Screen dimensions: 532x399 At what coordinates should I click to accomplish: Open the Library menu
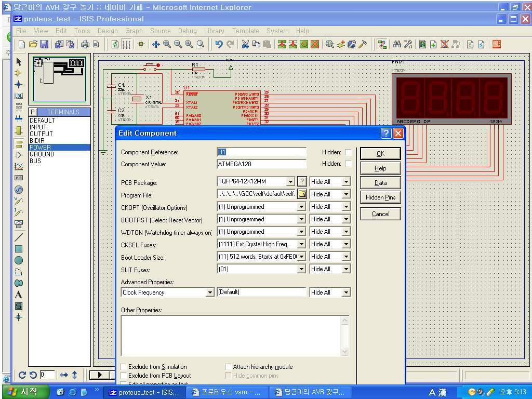[x=214, y=31]
